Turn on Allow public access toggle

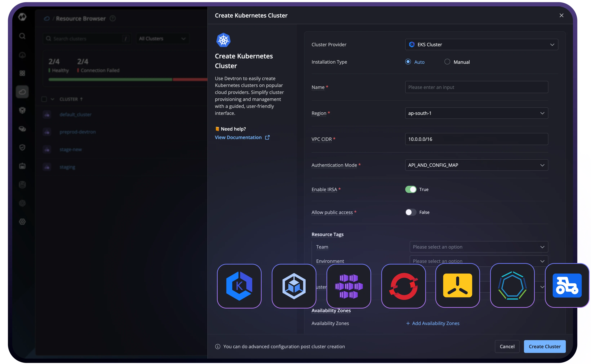point(411,212)
